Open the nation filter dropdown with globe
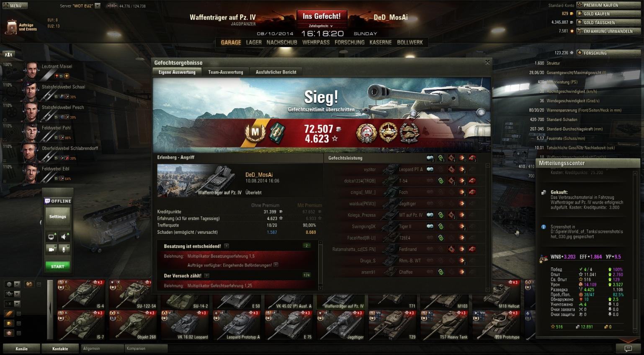The width and height of the screenshot is (644, 355). point(12,284)
